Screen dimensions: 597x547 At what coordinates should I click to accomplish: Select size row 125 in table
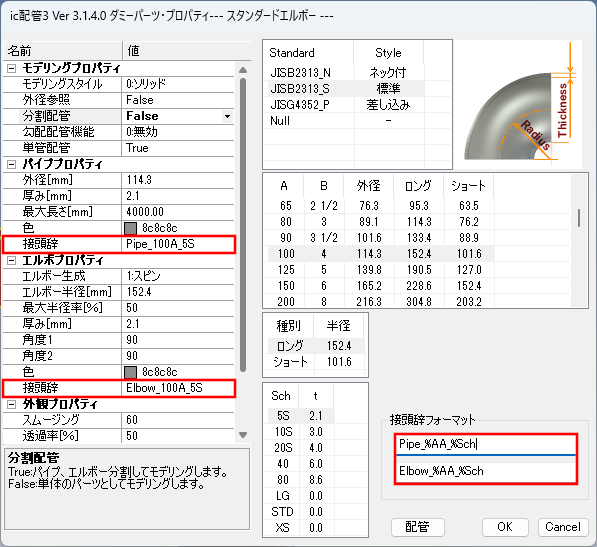[x=381, y=270]
